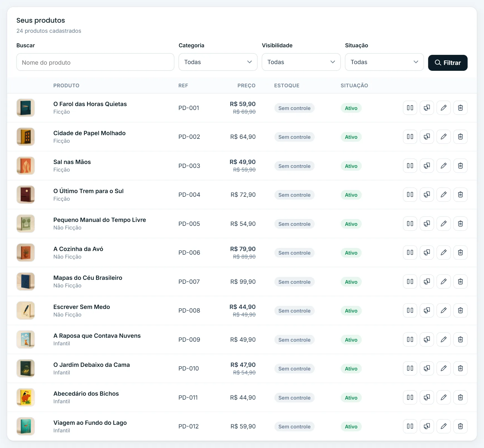
Task: Click delete icon for PD-006 row
Action: (x=460, y=252)
